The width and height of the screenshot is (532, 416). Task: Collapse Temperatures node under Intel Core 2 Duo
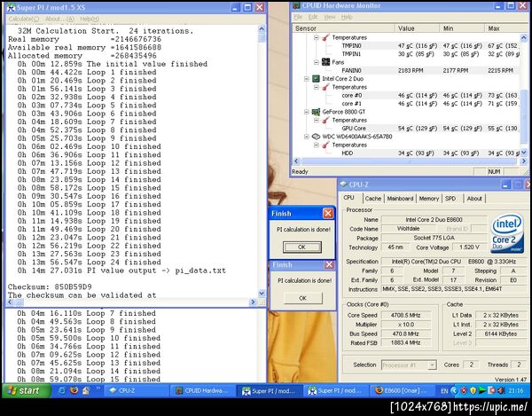click(317, 87)
